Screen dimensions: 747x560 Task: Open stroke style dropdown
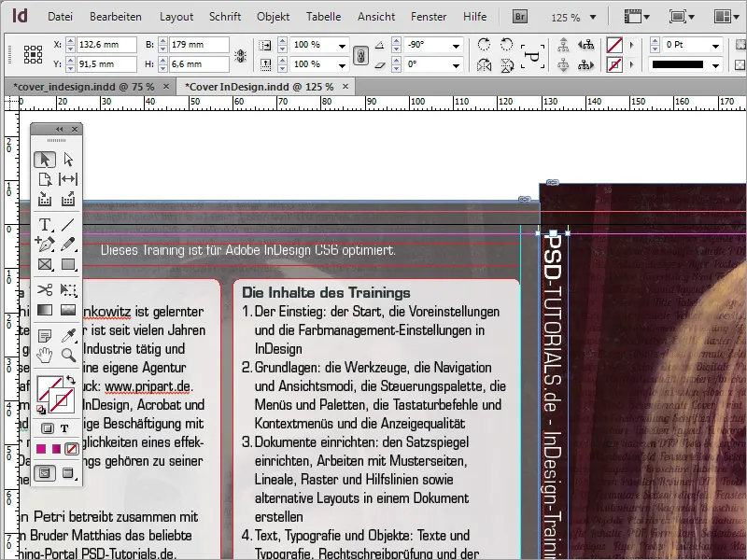coord(715,65)
